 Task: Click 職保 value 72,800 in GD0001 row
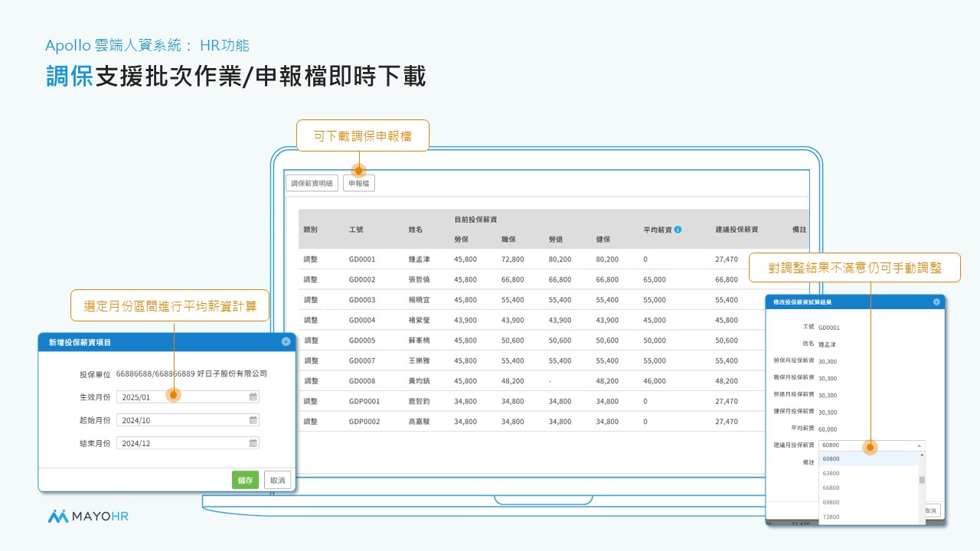tap(513, 259)
